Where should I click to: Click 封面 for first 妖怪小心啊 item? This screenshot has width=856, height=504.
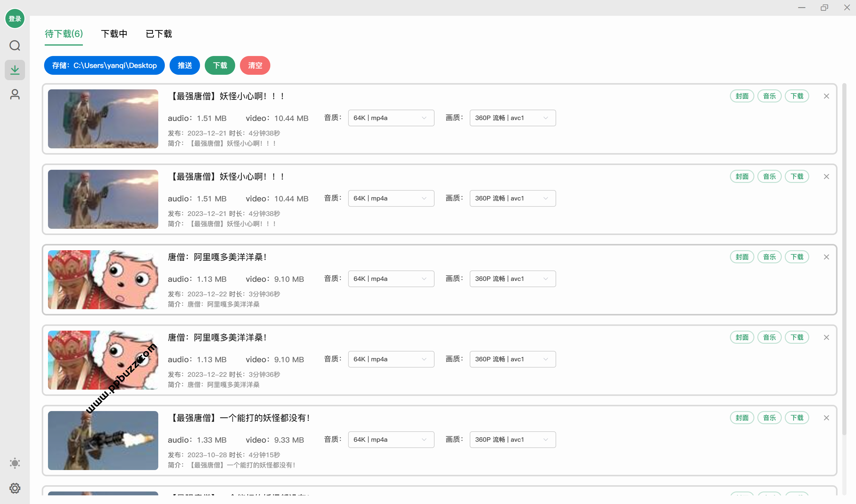(742, 96)
